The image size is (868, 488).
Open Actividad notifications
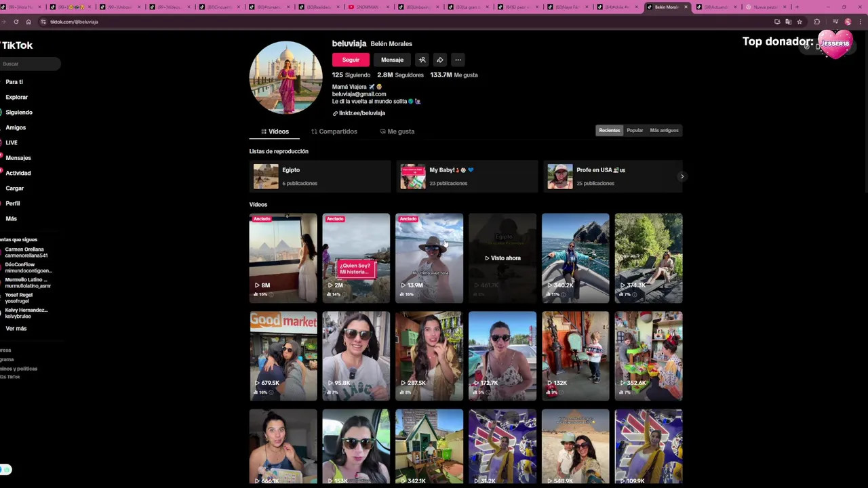18,173
